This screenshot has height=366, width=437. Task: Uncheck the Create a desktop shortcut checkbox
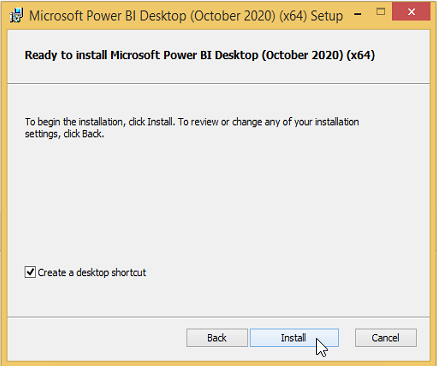click(x=30, y=272)
